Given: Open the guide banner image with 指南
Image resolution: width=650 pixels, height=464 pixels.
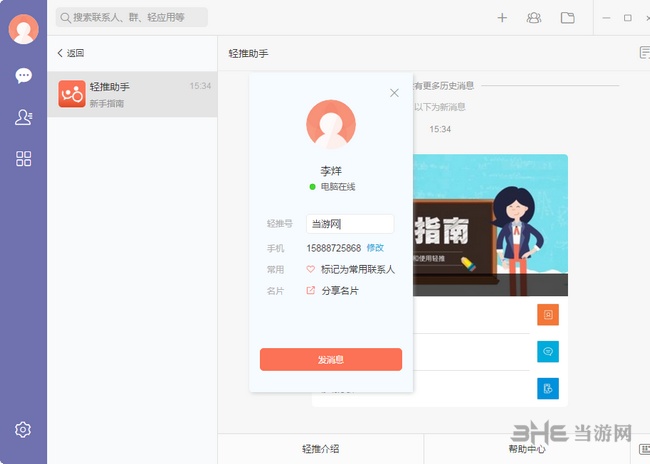Looking at the screenshot, I should [490, 225].
